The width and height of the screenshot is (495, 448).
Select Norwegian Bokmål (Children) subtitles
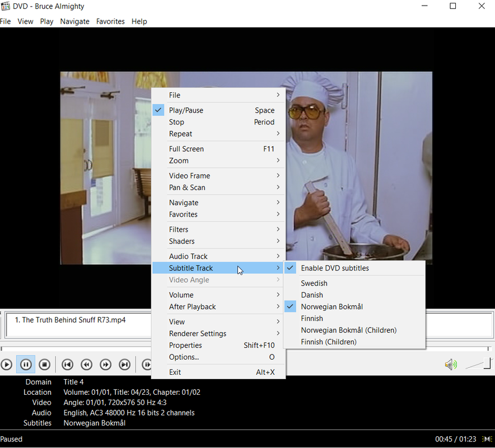click(x=354, y=330)
